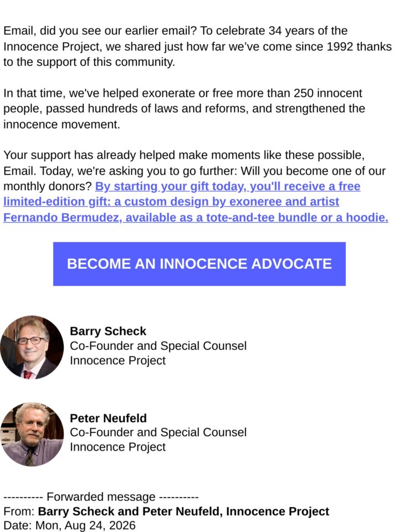Click "Innocence Project" below Peter Neufeld's title

pyautogui.click(x=117, y=447)
